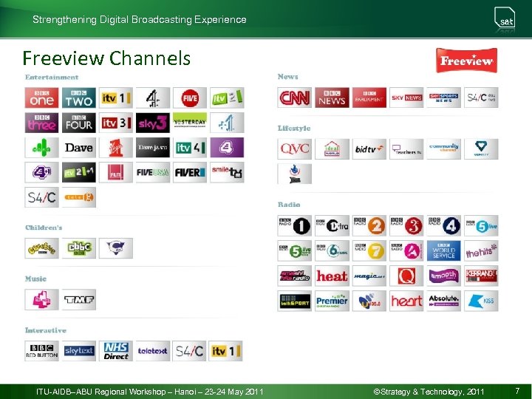
Task: Select the CNN news logo
Action: (x=295, y=98)
